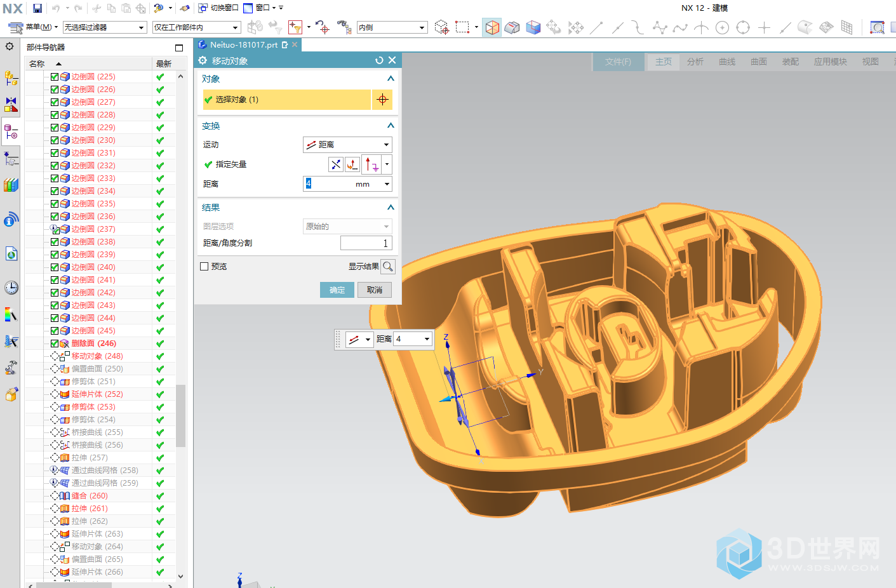Screen dimensions: 896x588
Task: Click the 距离/角度分割 input field
Action: 366,243
